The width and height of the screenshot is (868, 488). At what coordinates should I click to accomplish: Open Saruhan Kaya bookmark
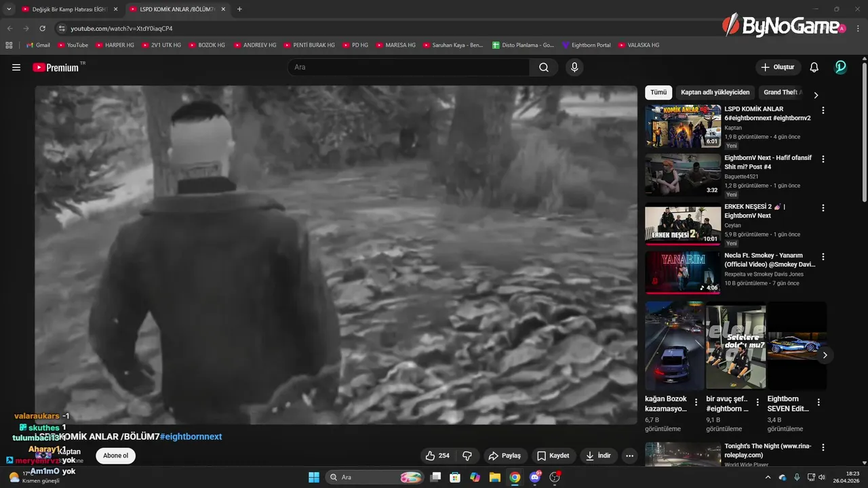[453, 45]
